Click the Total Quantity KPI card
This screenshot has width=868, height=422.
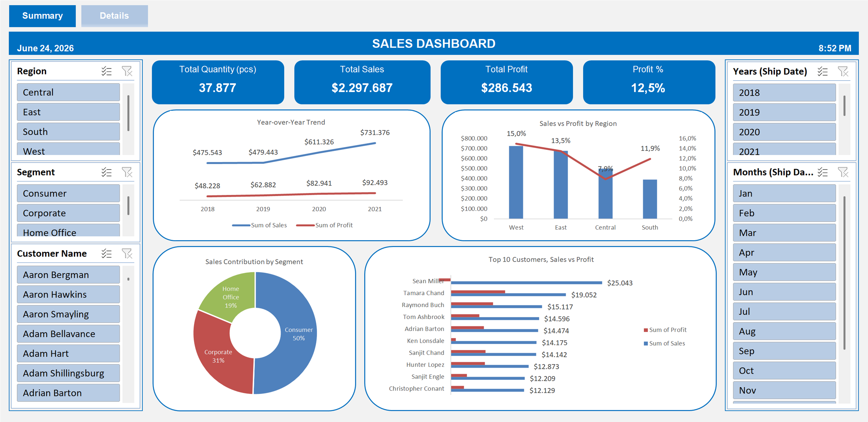click(x=218, y=82)
